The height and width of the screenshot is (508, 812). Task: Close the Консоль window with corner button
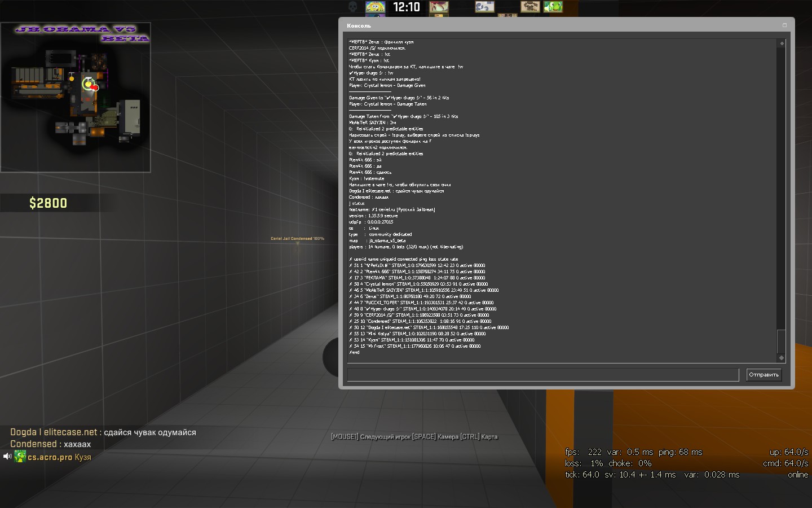pos(784,25)
